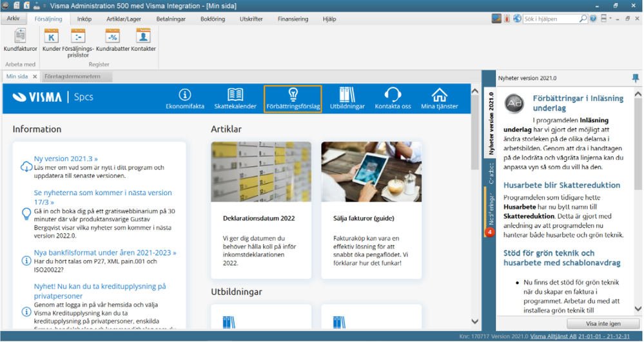
Task: Click the round application orb in title bar
Action: coord(5,6)
